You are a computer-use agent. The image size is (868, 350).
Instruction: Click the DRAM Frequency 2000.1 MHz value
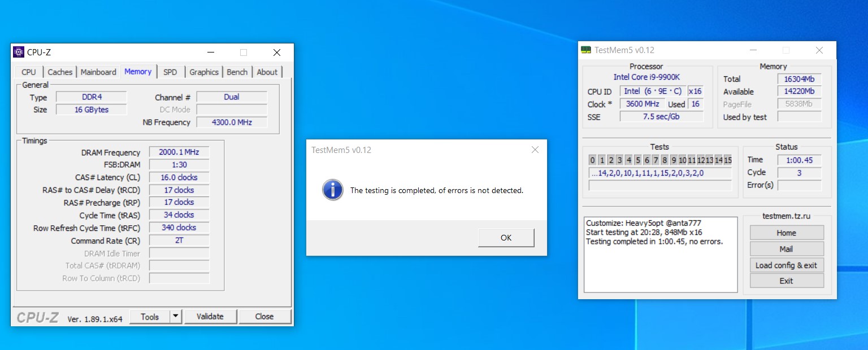[x=179, y=152]
